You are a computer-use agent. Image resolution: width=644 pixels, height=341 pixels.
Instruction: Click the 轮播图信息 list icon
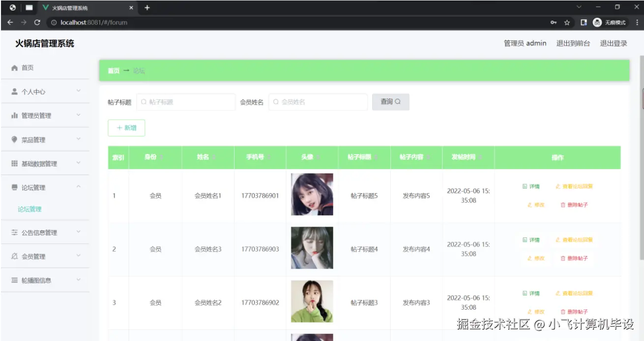click(14, 280)
